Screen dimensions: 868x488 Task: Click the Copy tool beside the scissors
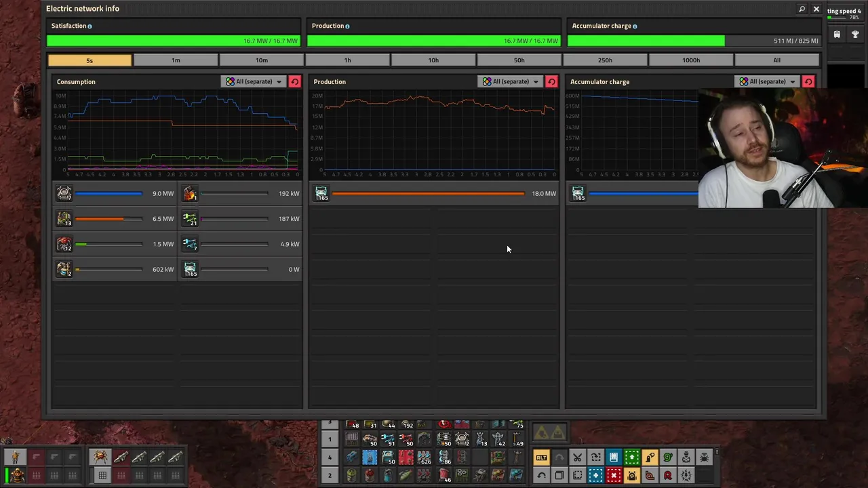point(595,457)
